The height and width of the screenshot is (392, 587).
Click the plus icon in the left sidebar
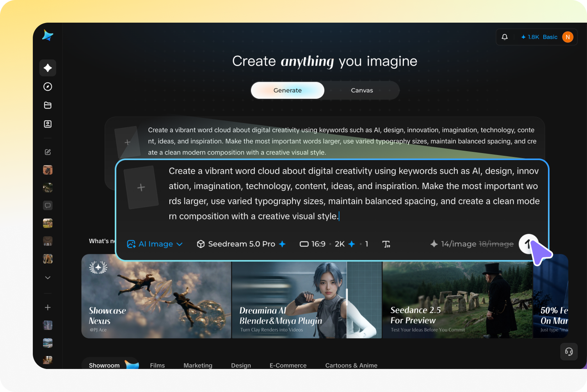(48, 308)
